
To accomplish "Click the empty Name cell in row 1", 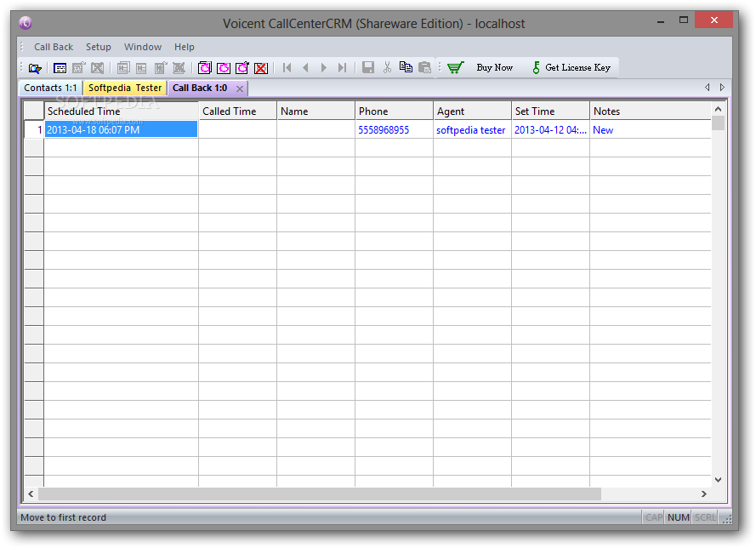I will [x=315, y=129].
